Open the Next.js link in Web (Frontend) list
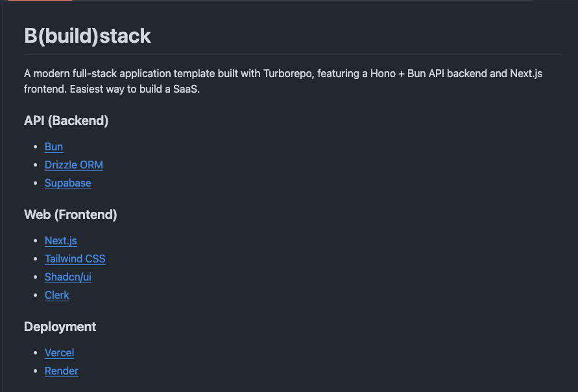The width and height of the screenshot is (578, 392). click(61, 240)
